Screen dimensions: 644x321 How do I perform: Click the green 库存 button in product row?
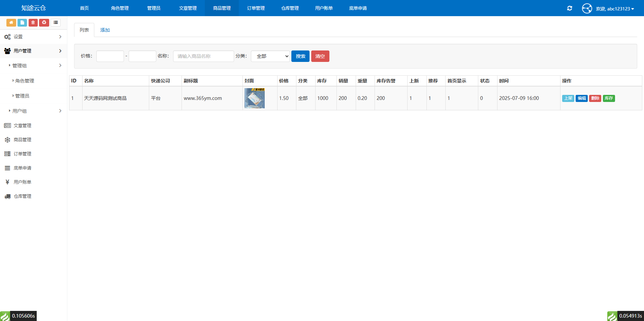pos(609,98)
